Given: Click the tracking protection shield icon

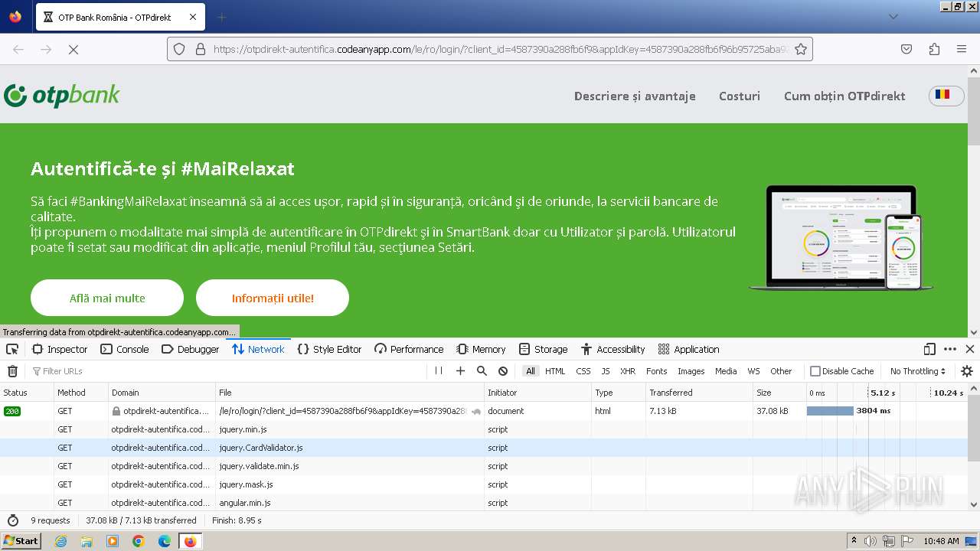Looking at the screenshot, I should coord(179,49).
